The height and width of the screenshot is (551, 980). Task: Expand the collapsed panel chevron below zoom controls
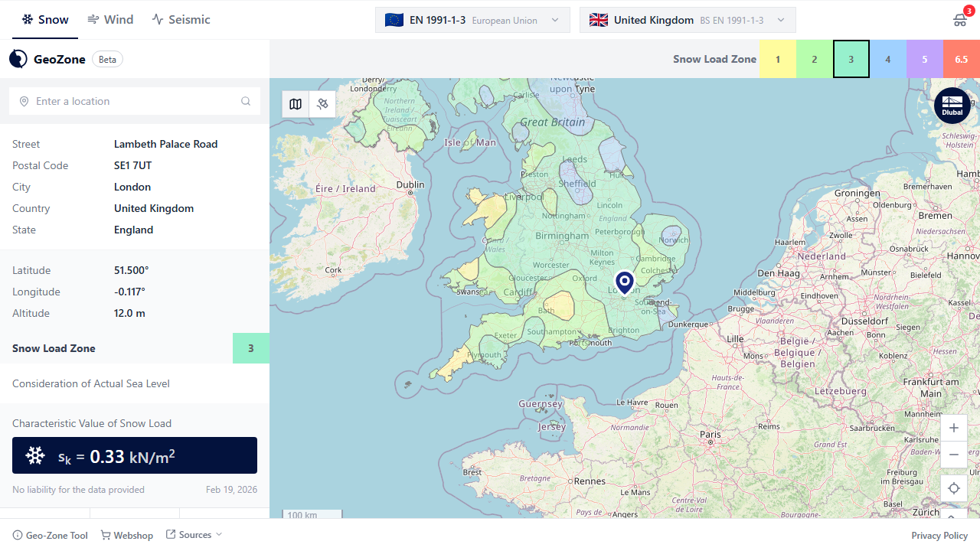(952, 517)
